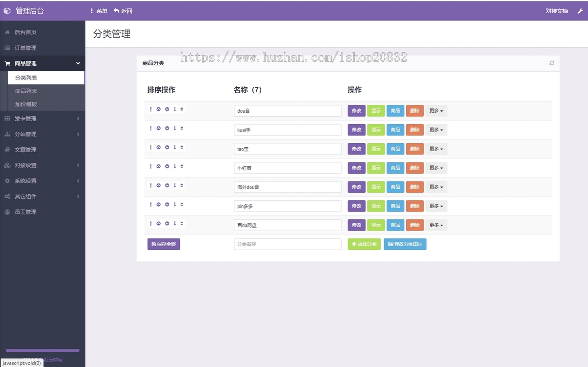Image resolution: width=588 pixels, height=367 pixels.
Task: Move tao宝 row down one with circle-down icon
Action: [167, 147]
